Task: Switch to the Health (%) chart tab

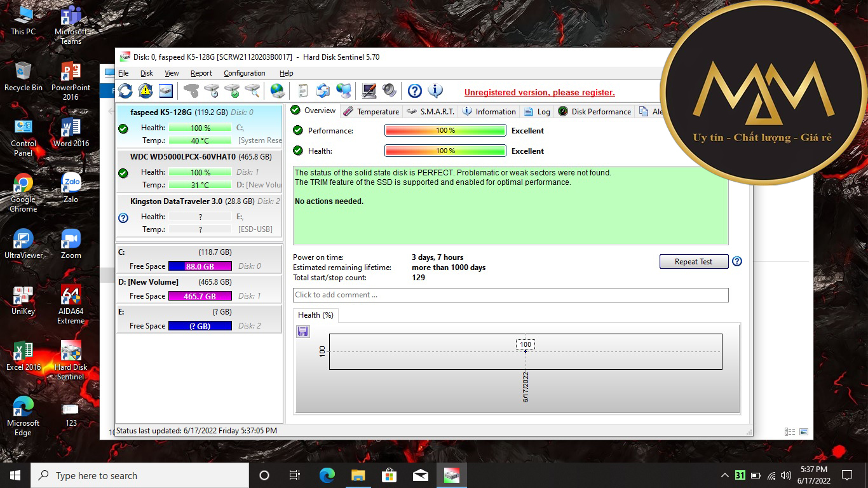Action: click(x=316, y=315)
